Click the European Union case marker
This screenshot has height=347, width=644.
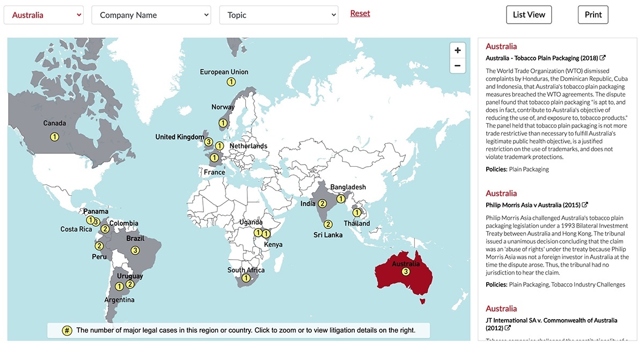[x=231, y=82]
